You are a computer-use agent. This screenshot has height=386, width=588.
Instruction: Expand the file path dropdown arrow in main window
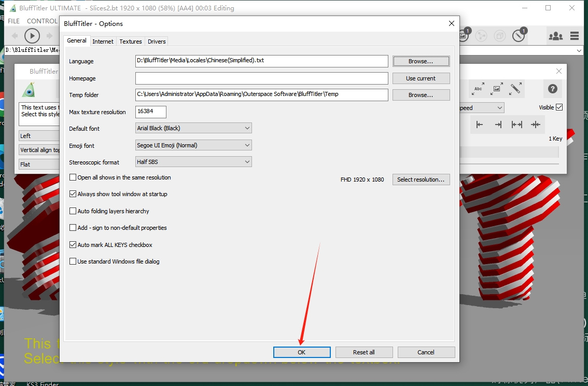(579, 50)
